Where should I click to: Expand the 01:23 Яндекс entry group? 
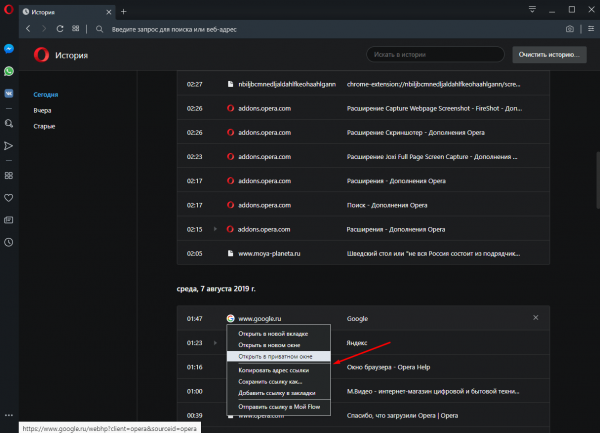point(215,343)
